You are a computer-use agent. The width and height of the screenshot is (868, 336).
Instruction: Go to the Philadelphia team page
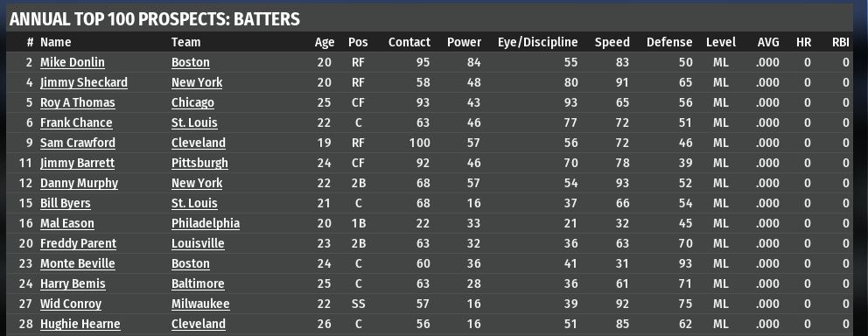coord(206,224)
